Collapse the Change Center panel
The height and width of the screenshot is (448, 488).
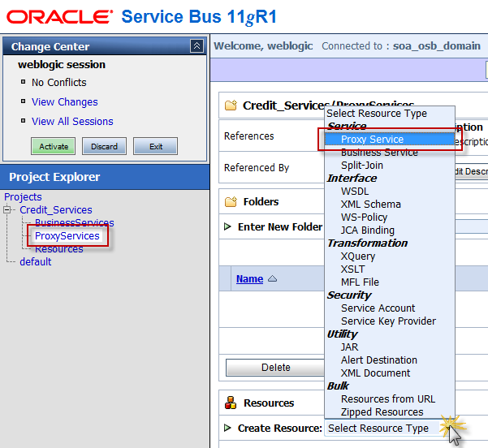[x=196, y=46]
